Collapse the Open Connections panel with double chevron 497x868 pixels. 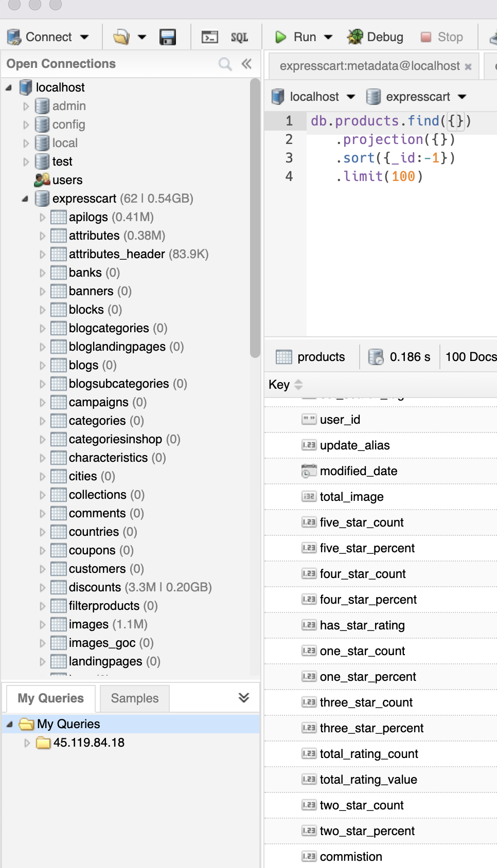tap(247, 64)
